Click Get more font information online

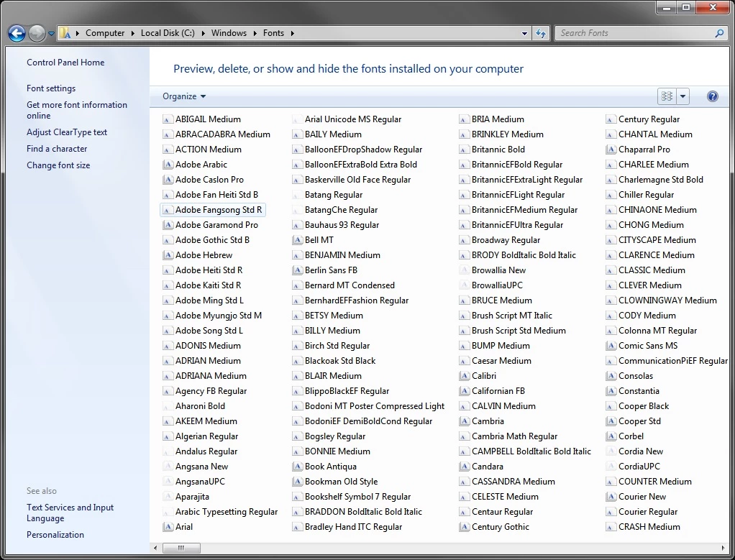point(77,110)
